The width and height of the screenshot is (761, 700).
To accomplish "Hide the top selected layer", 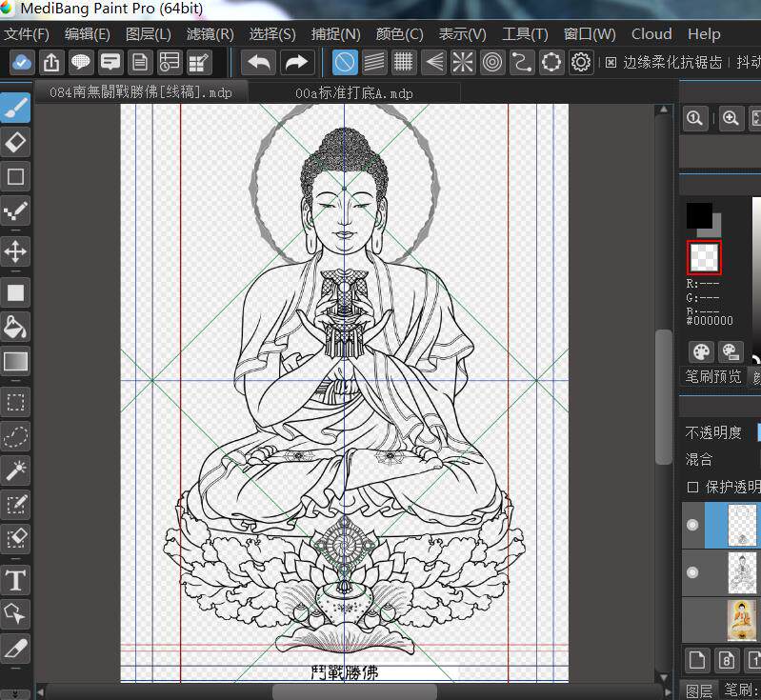I will point(692,525).
